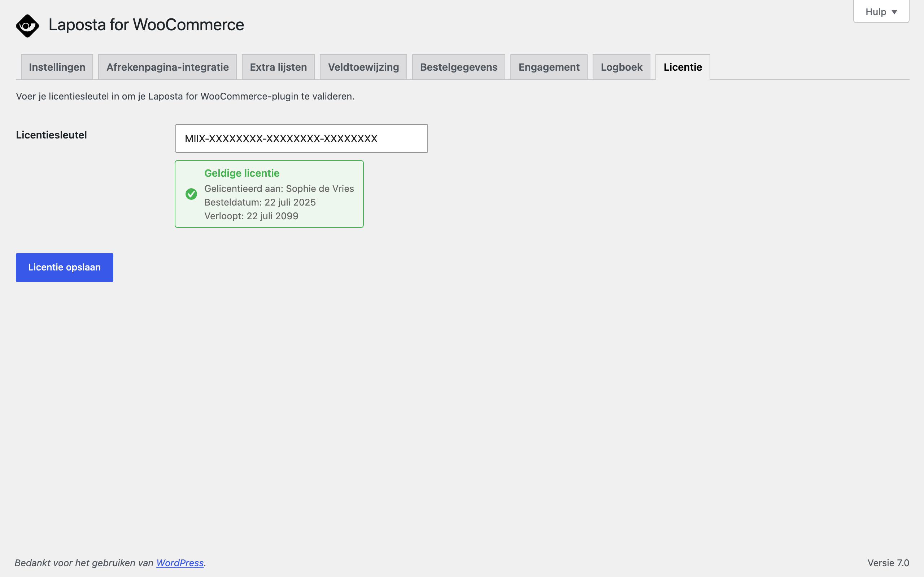Go to the Extra lijsten tab
The image size is (924, 577).
pyautogui.click(x=278, y=67)
